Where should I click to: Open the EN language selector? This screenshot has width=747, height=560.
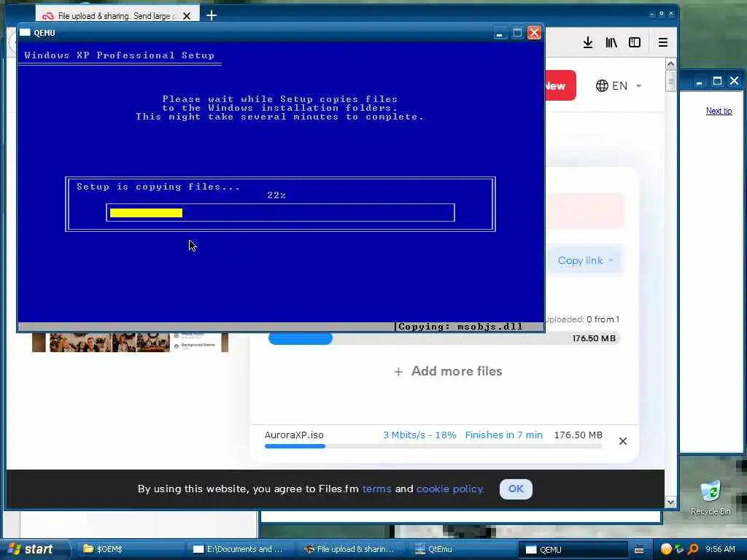[619, 86]
